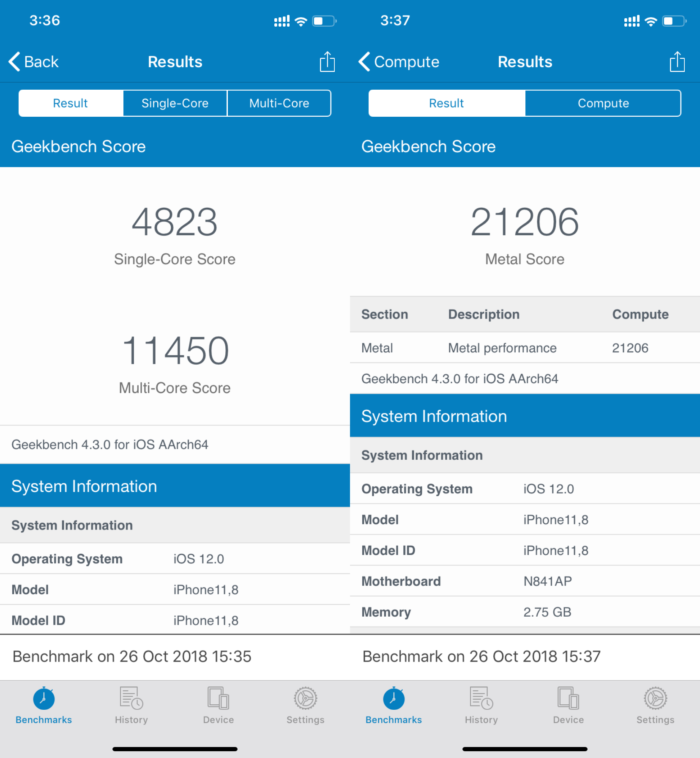Open Device tab icon in left screen
This screenshot has width=700, height=758.
coord(219,698)
